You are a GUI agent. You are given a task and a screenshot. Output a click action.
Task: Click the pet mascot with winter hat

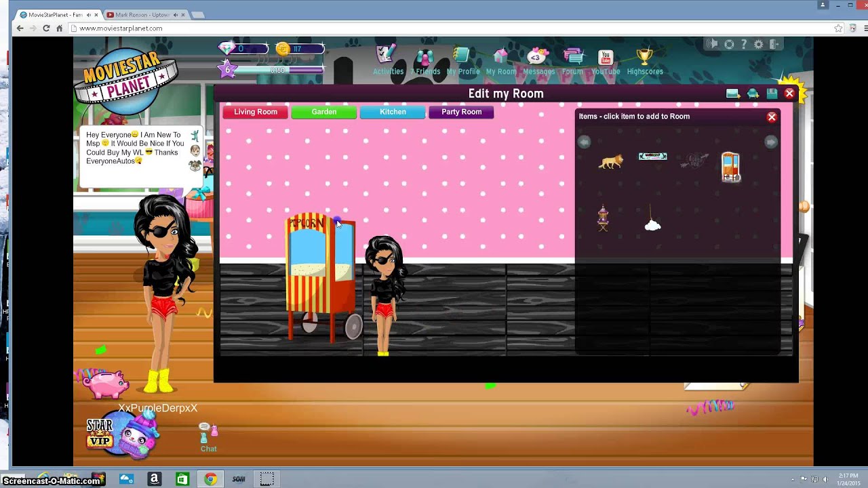[x=140, y=434]
